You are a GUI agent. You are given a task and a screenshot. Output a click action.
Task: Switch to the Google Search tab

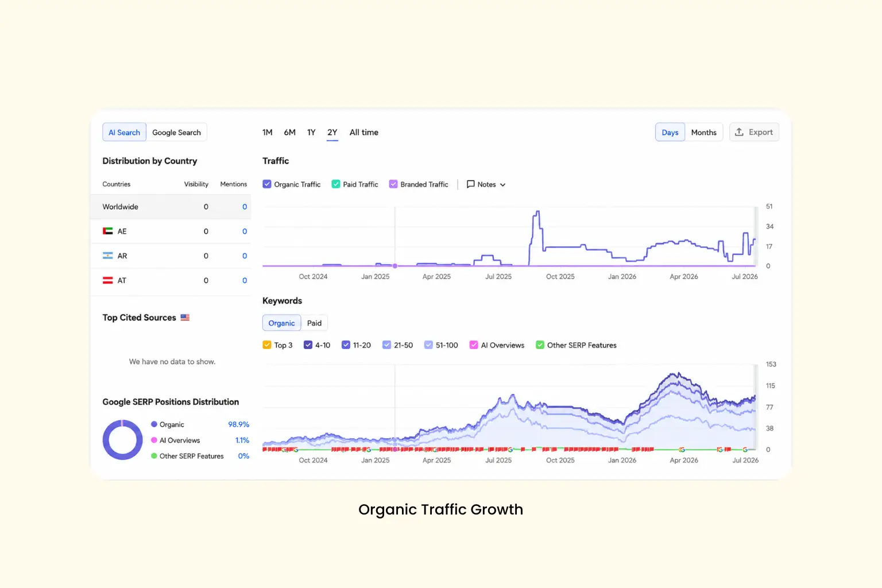pos(176,132)
